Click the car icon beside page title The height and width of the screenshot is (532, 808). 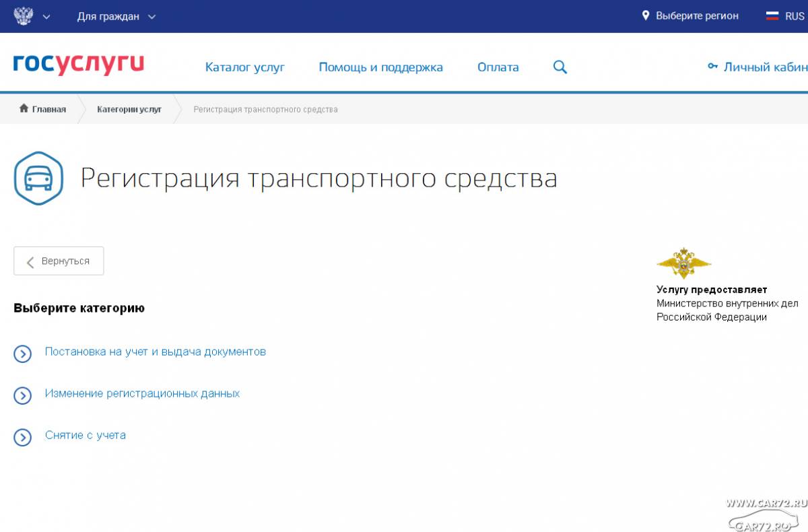(x=38, y=178)
